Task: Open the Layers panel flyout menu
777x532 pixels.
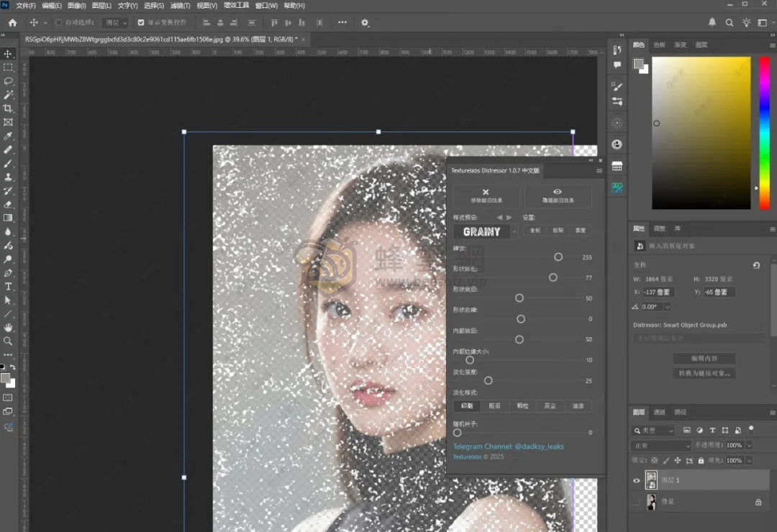Action: point(772,413)
